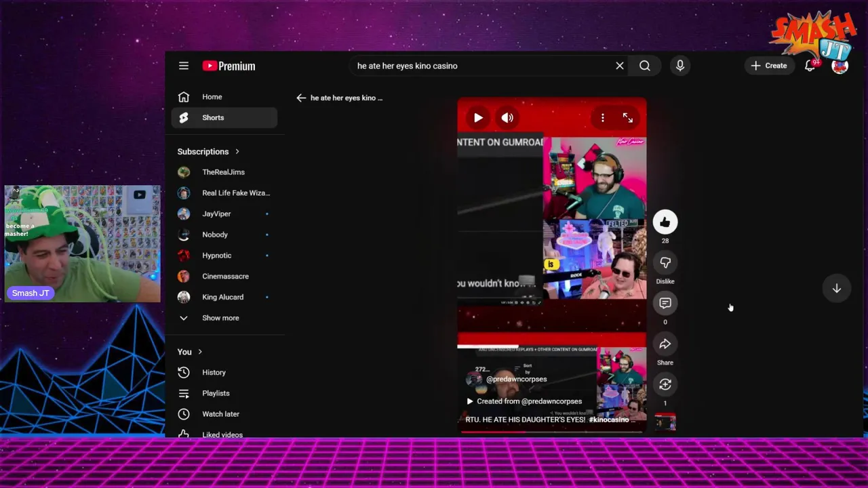Open Liked videos
Screen dimensions: 868x488
[x=224, y=434]
